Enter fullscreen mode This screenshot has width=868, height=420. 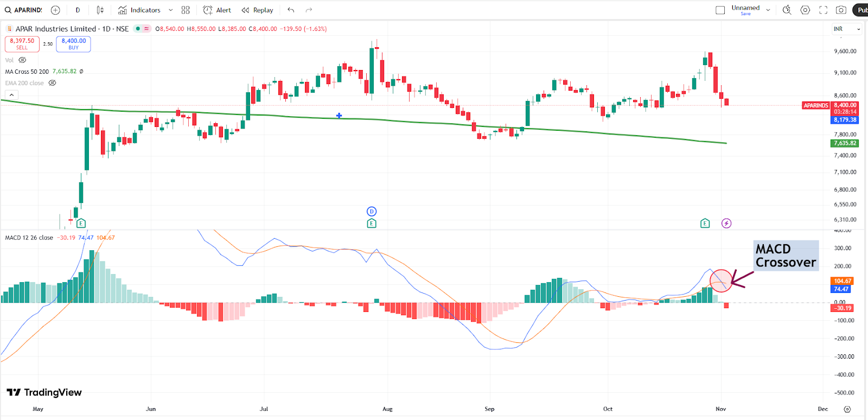(x=823, y=10)
